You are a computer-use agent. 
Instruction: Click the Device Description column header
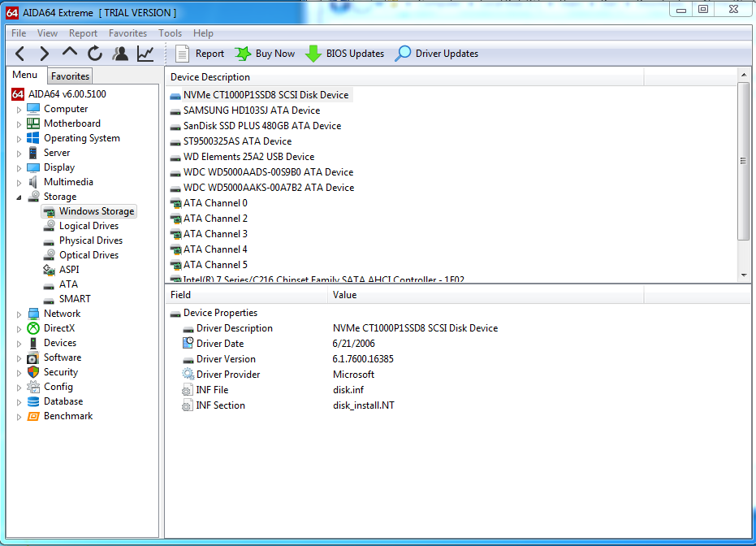point(404,77)
